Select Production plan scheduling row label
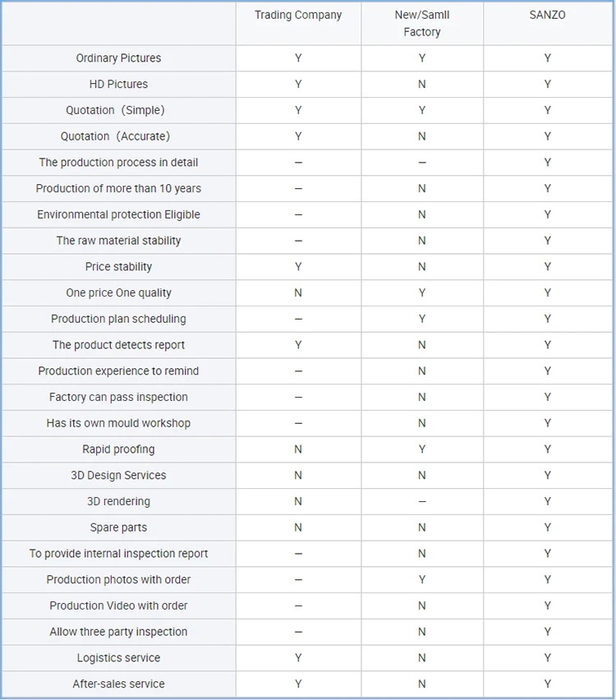This screenshot has width=616, height=700. pyautogui.click(x=118, y=319)
